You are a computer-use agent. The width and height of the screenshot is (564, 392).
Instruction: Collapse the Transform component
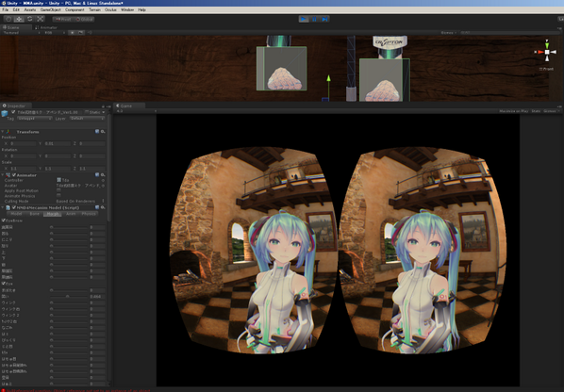click(3, 132)
